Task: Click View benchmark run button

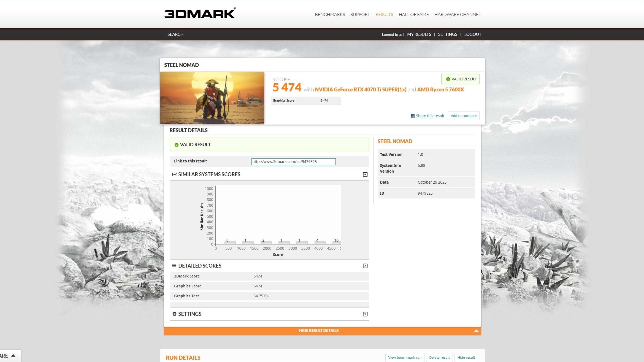Action: (404, 358)
